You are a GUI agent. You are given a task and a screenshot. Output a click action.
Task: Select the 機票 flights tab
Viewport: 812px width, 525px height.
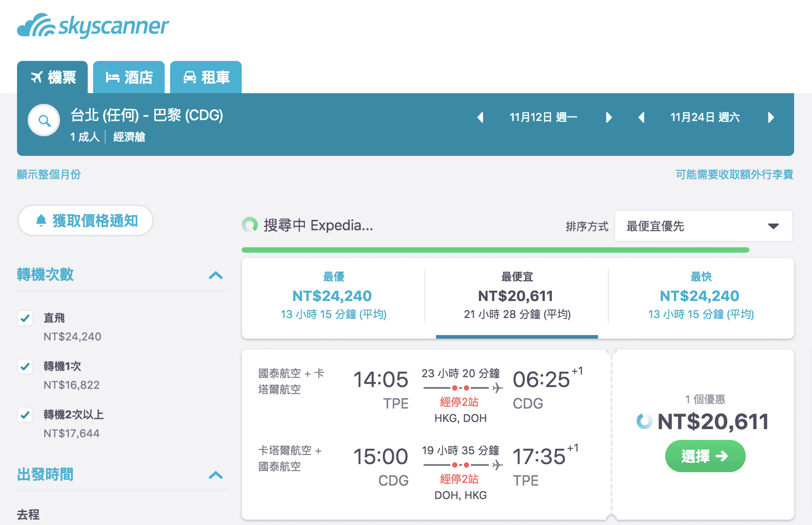pyautogui.click(x=52, y=77)
